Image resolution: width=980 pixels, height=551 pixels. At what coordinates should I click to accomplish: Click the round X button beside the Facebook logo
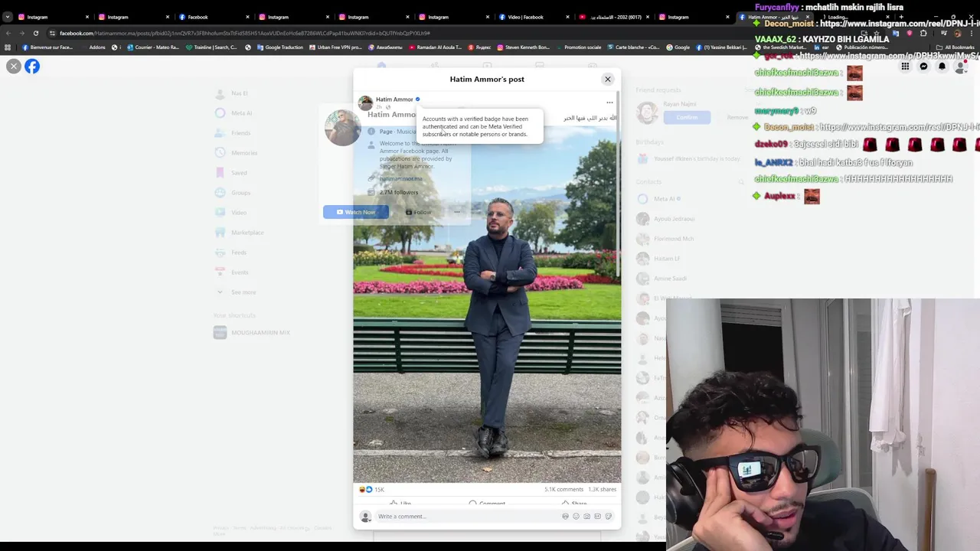[13, 67]
